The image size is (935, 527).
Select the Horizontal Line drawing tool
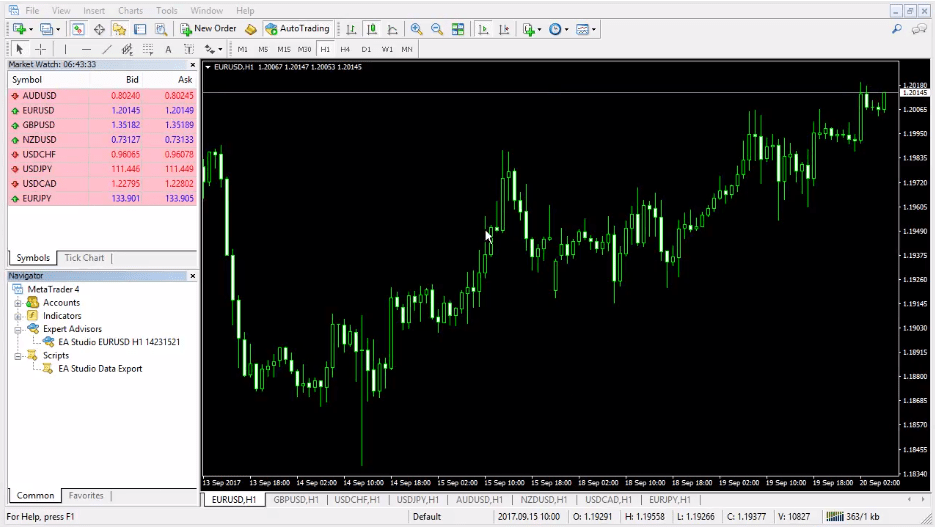coord(86,49)
